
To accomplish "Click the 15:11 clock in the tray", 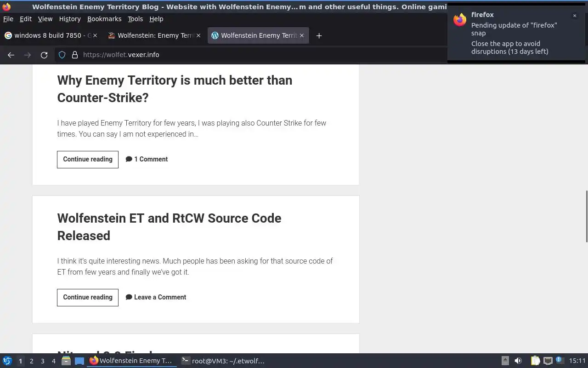I will point(577,361).
